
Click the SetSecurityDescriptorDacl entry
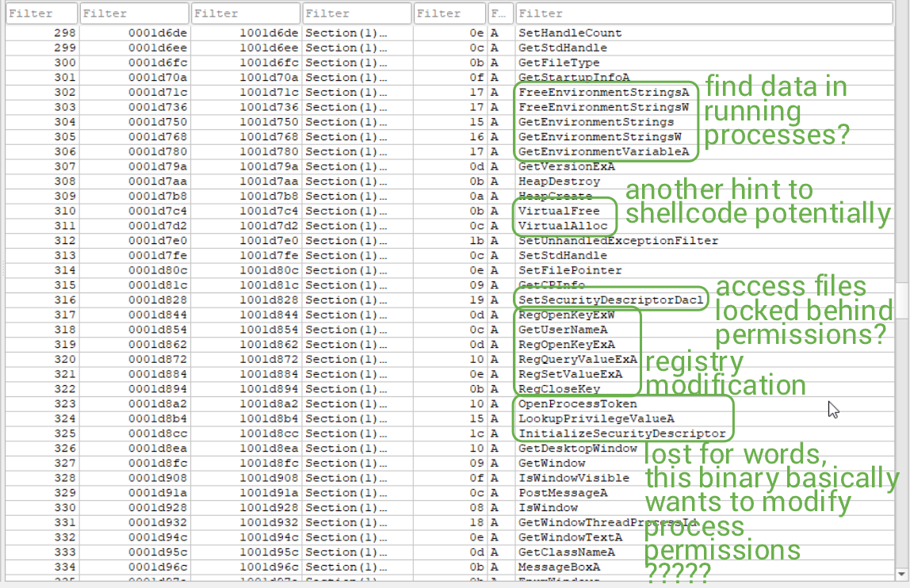(610, 300)
